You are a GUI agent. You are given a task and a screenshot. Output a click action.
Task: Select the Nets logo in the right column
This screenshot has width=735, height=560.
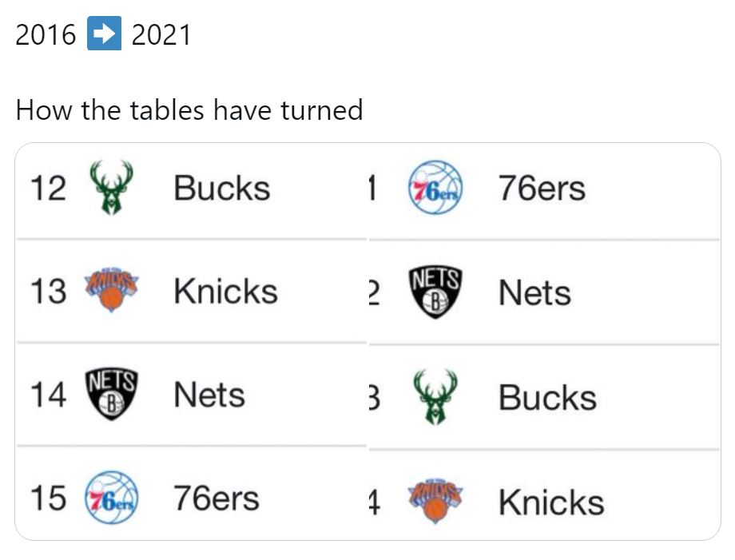point(435,293)
